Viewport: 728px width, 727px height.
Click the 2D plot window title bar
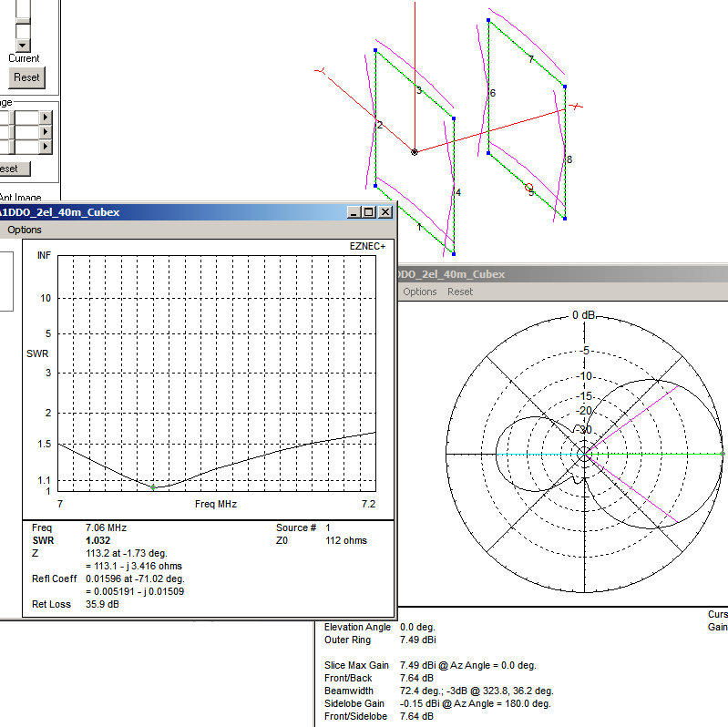click(x=563, y=274)
